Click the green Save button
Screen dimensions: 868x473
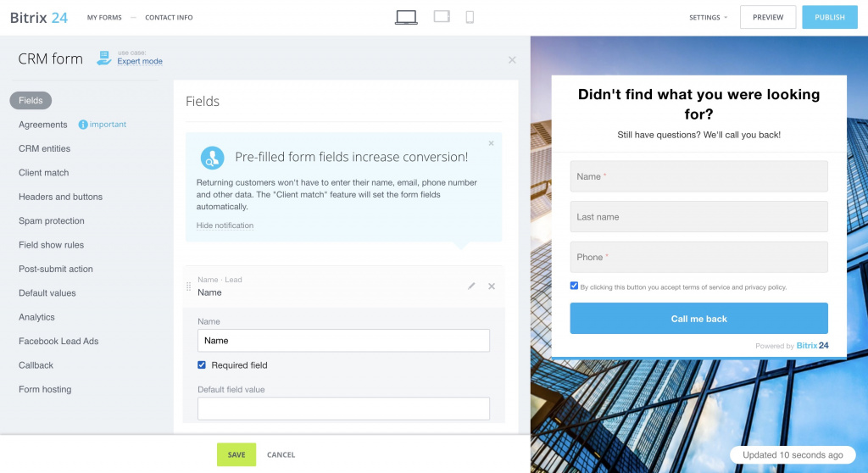tap(236, 454)
